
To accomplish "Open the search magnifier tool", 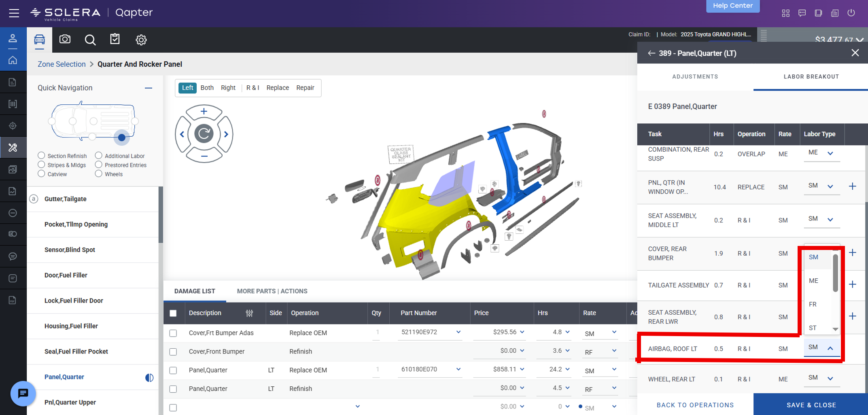I will (x=90, y=40).
